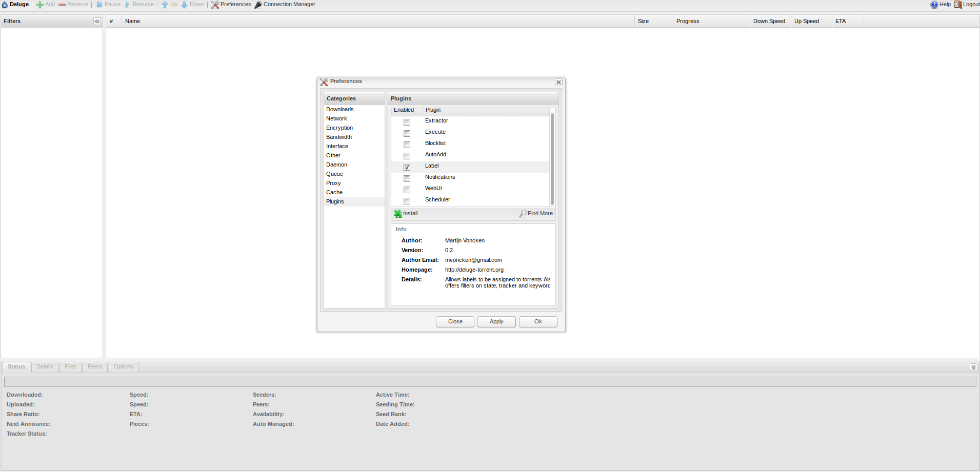Click the Install plugin icon
Image resolution: width=980 pixels, height=472 pixels.
click(x=397, y=214)
